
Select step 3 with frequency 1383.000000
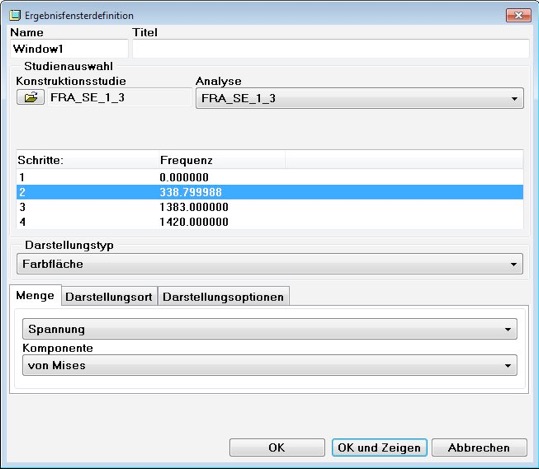(270, 207)
